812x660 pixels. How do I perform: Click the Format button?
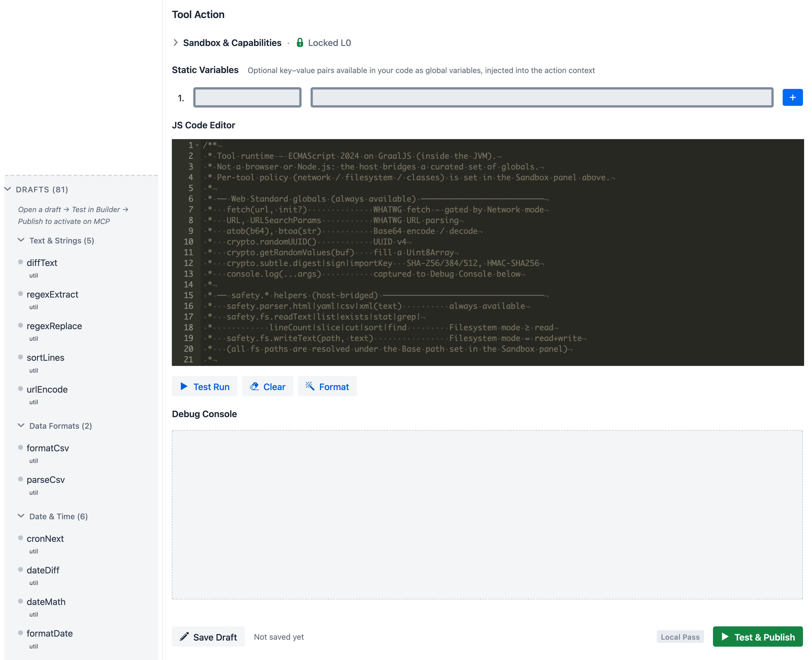(327, 387)
